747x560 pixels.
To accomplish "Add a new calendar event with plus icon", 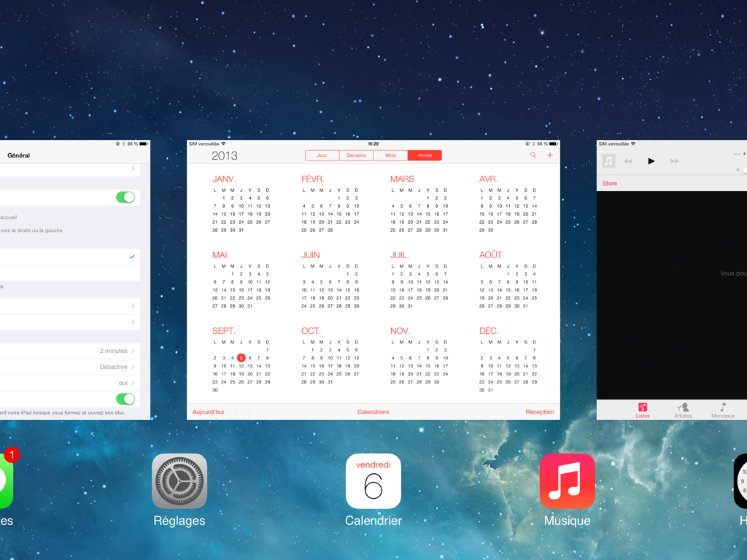I will click(x=550, y=155).
